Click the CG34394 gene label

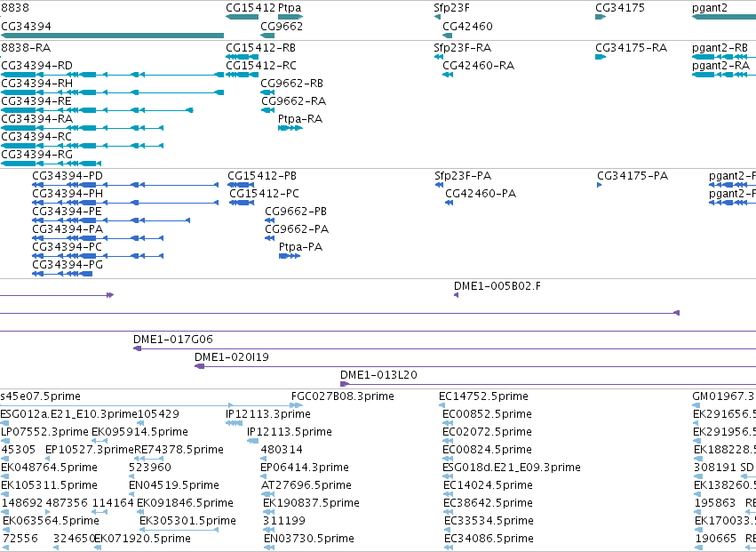(x=26, y=26)
